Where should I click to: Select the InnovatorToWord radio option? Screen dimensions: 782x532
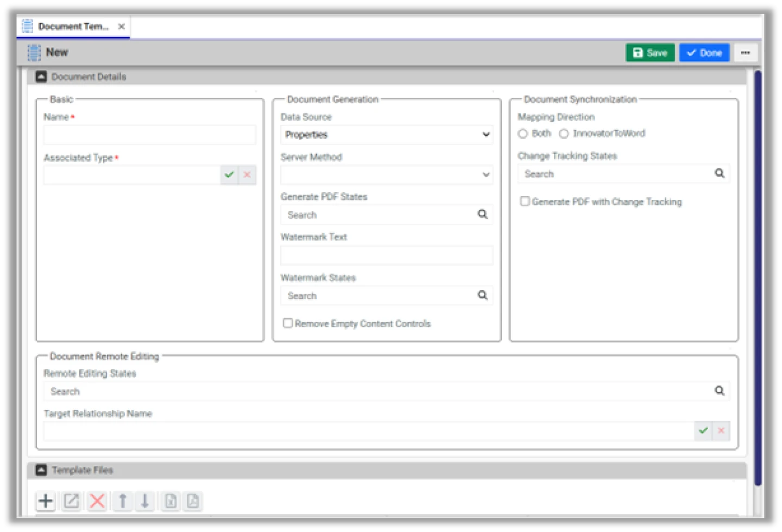pos(564,134)
